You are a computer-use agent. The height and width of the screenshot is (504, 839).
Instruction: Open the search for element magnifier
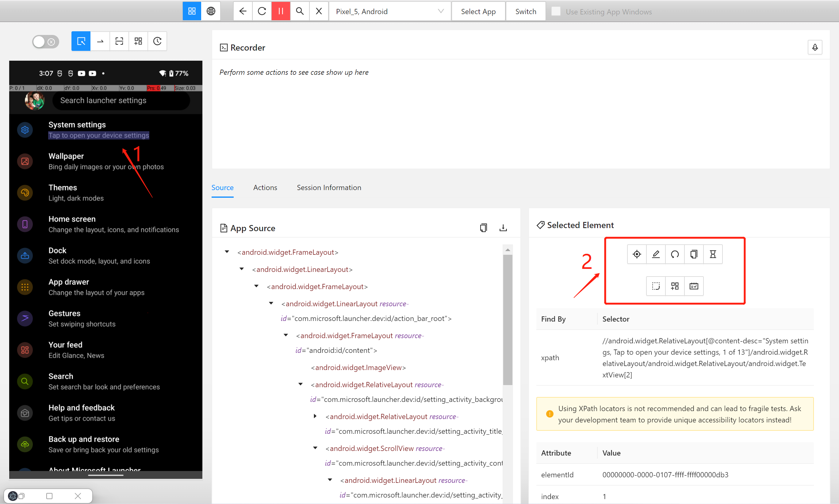[x=300, y=11]
